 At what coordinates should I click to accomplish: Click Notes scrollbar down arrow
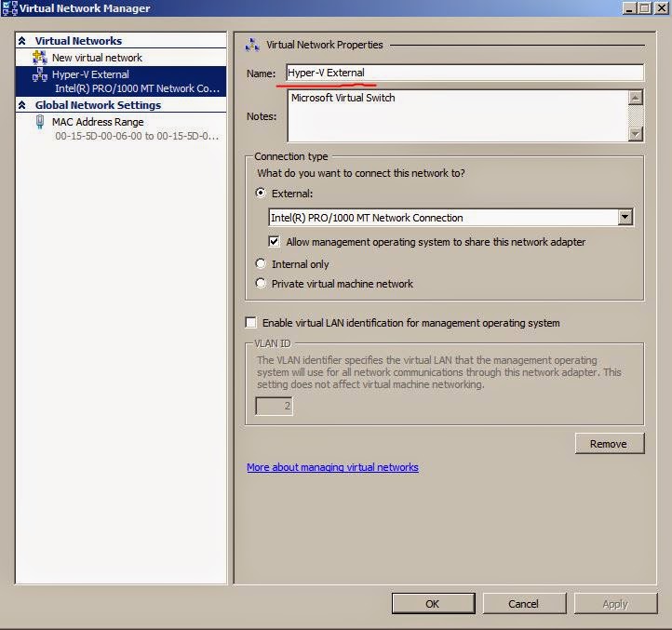(x=635, y=134)
